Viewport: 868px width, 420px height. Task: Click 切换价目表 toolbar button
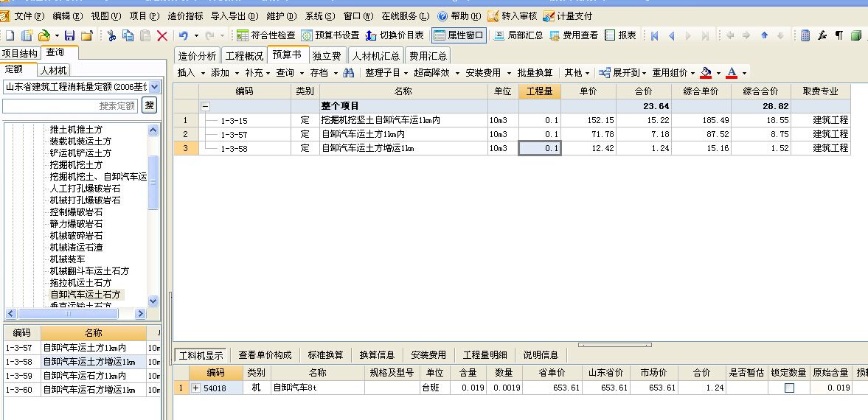tap(395, 35)
